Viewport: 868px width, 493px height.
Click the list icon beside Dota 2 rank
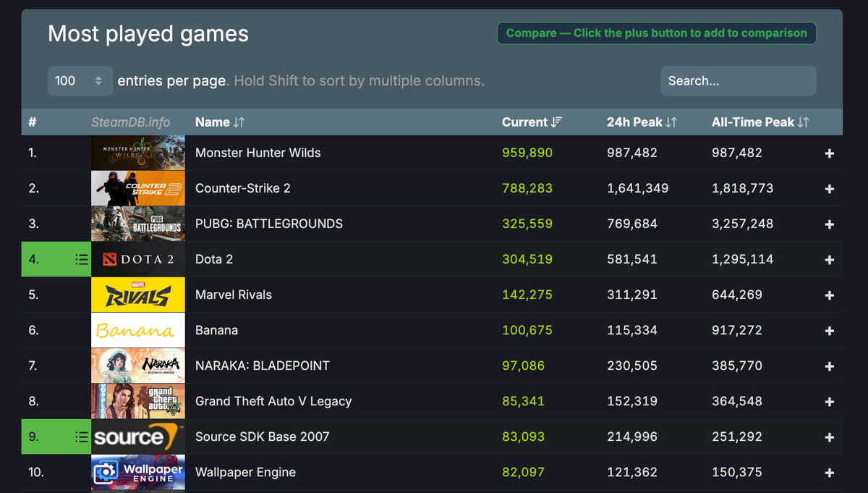[x=81, y=259]
